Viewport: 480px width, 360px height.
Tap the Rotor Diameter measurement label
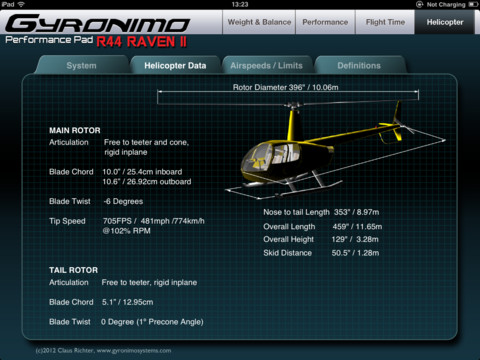point(285,87)
